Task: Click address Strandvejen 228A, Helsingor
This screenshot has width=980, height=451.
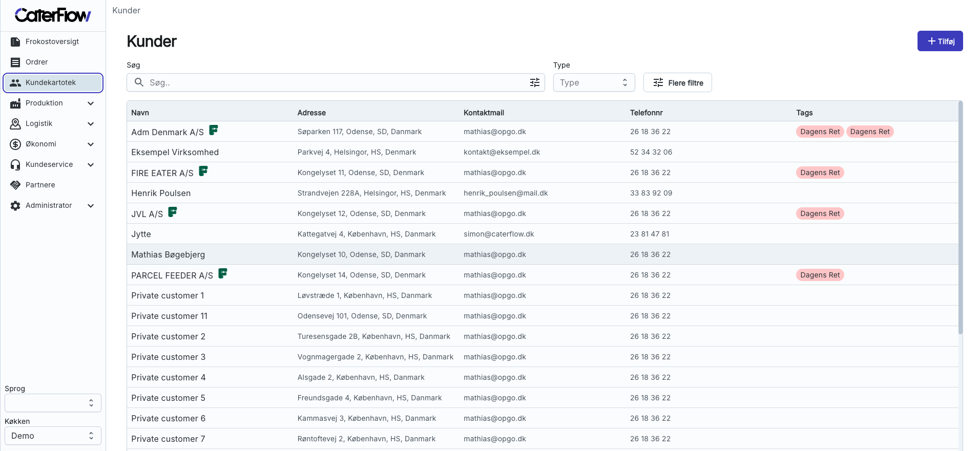Action: 371,193
